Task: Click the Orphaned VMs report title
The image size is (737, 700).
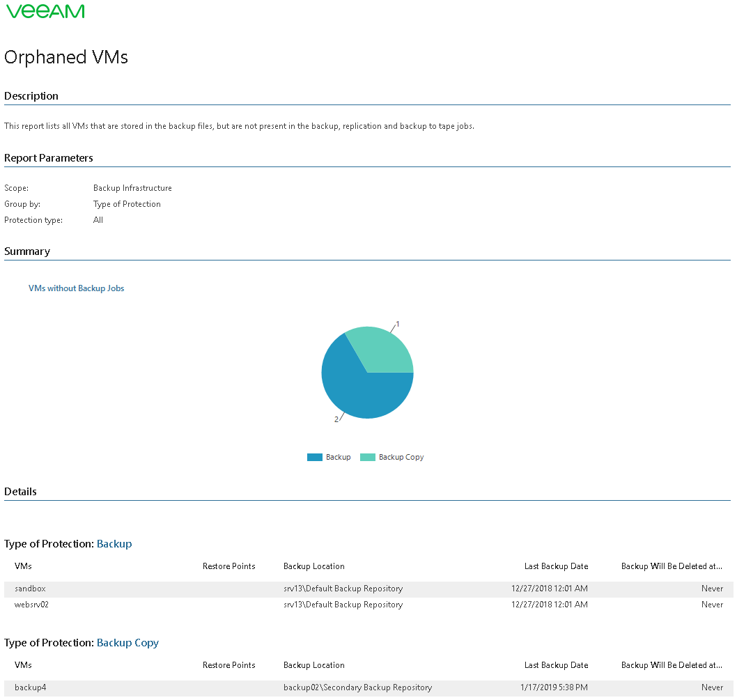Action: (66, 57)
